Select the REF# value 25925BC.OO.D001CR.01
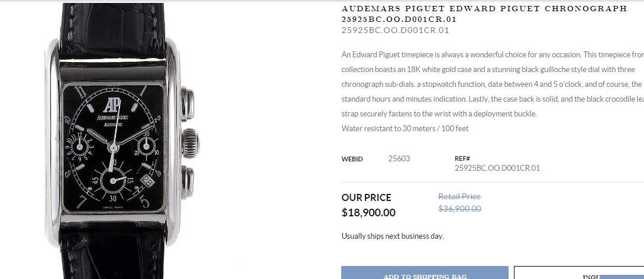The width and height of the screenshot is (644, 279). 497,168
